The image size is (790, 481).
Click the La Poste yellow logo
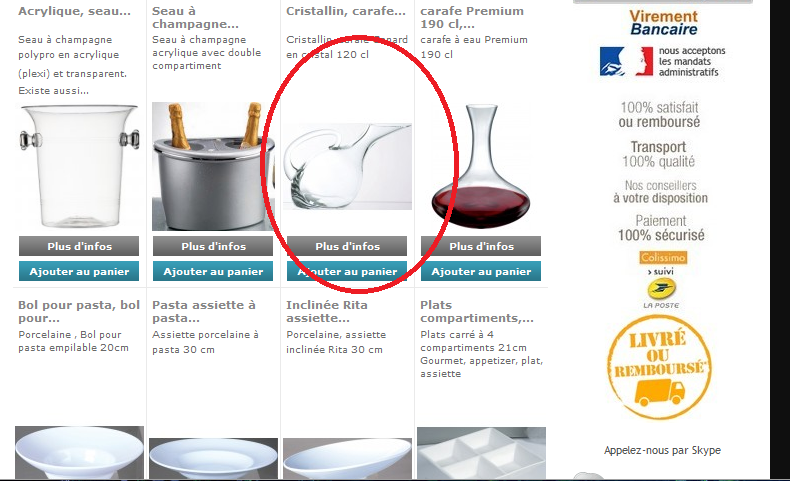661,293
